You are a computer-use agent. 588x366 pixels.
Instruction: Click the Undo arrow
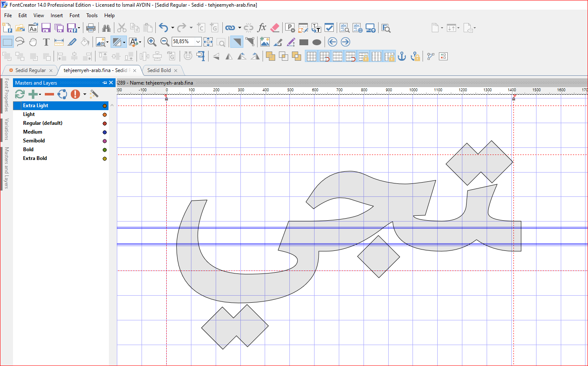163,28
